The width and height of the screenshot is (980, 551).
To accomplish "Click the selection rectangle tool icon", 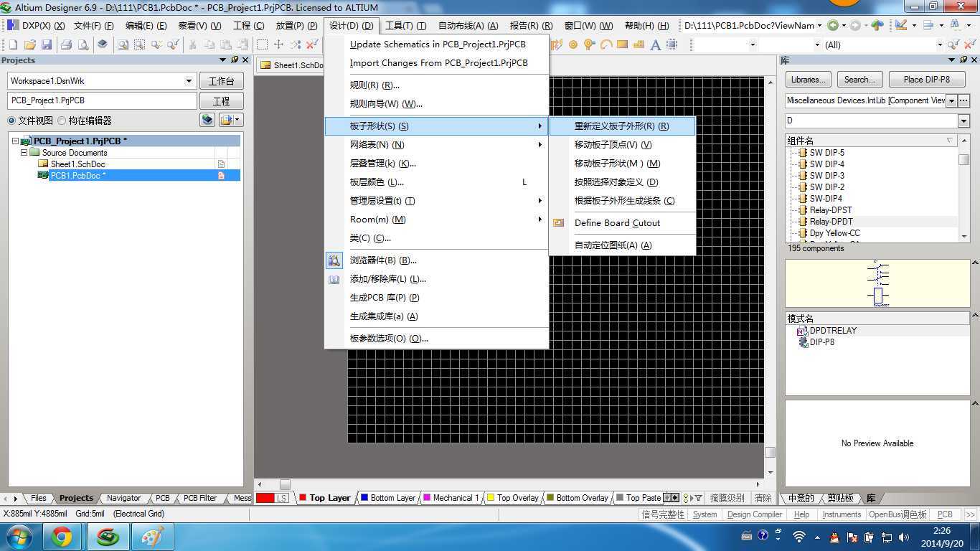I will click(263, 44).
